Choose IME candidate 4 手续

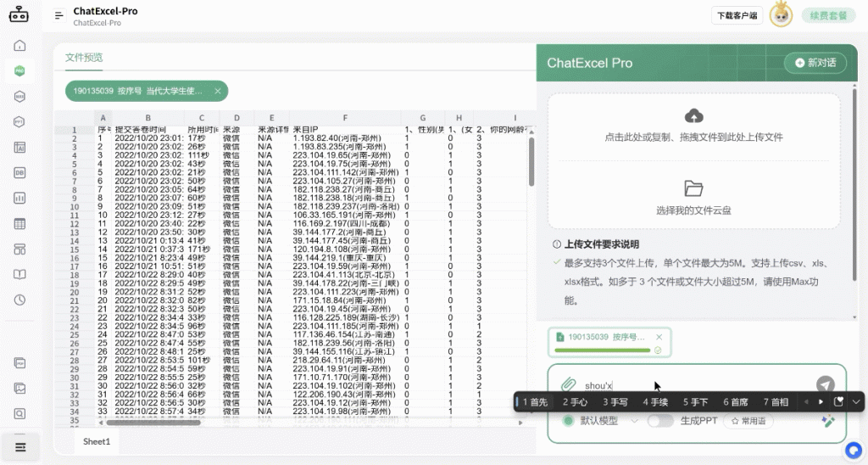[x=655, y=402]
